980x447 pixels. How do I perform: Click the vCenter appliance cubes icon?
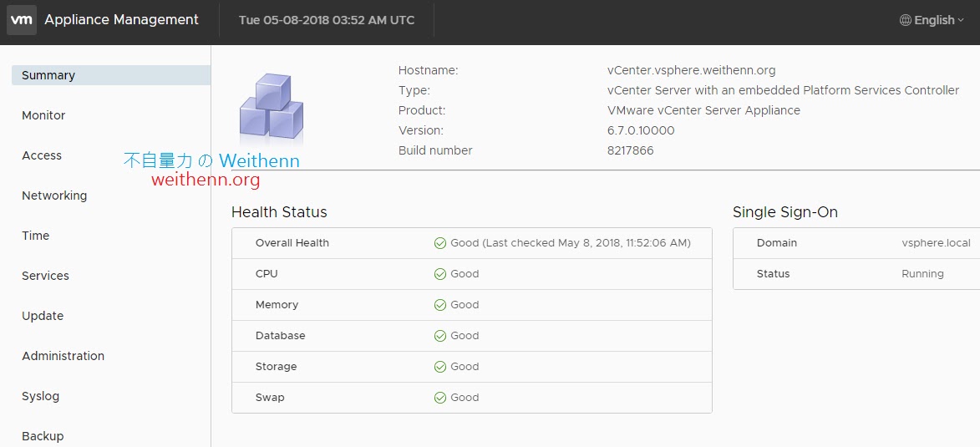coord(272,107)
